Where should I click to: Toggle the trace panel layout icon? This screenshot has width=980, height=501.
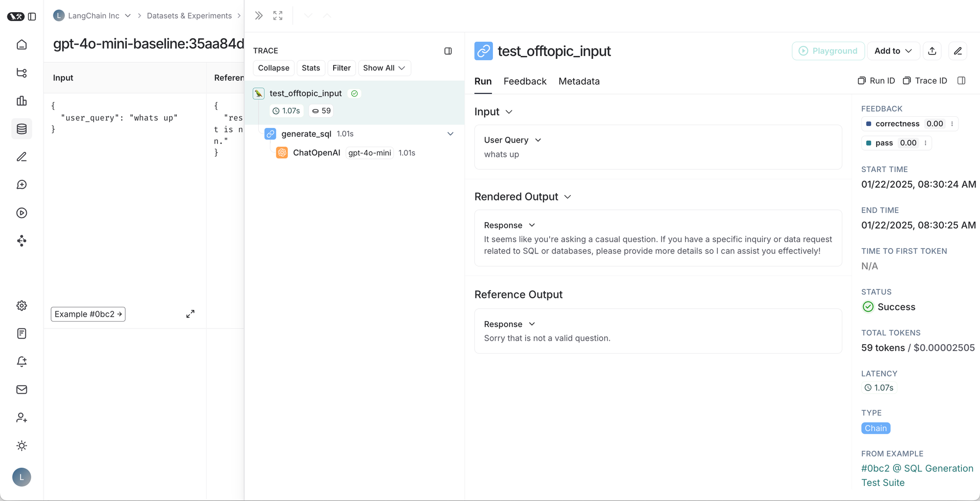click(448, 51)
